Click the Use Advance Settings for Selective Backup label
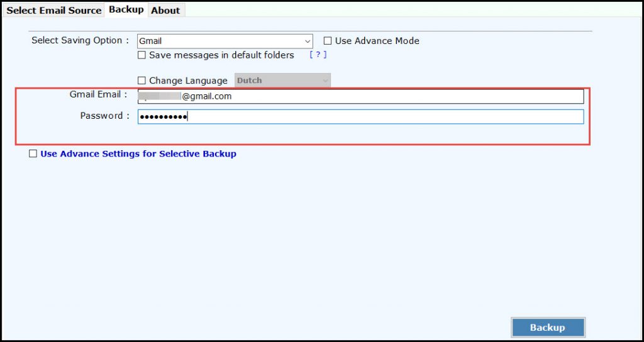 point(138,153)
